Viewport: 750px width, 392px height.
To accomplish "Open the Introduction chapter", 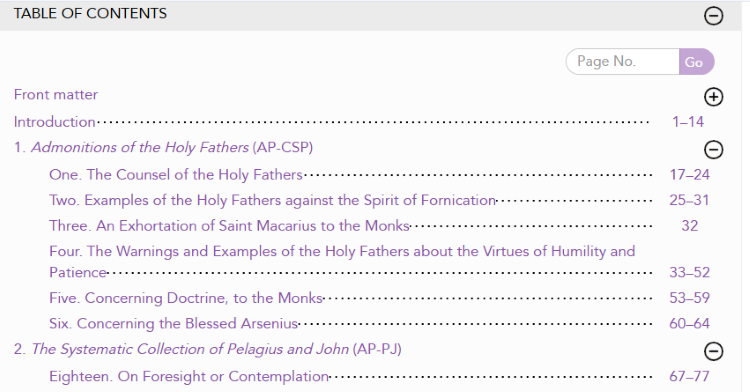I will click(x=55, y=122).
